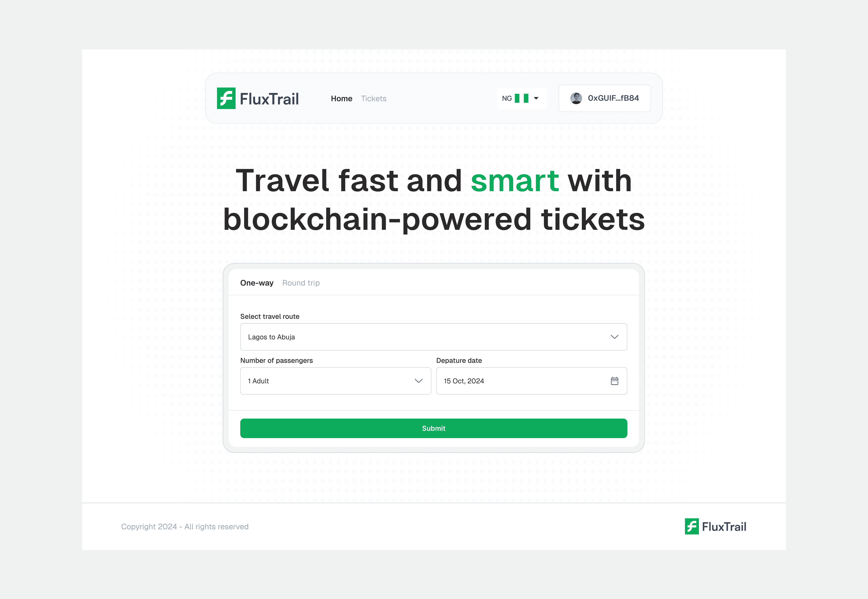Expand the Number of passengers dropdown
Image resolution: width=868 pixels, height=599 pixels.
pyautogui.click(x=335, y=381)
